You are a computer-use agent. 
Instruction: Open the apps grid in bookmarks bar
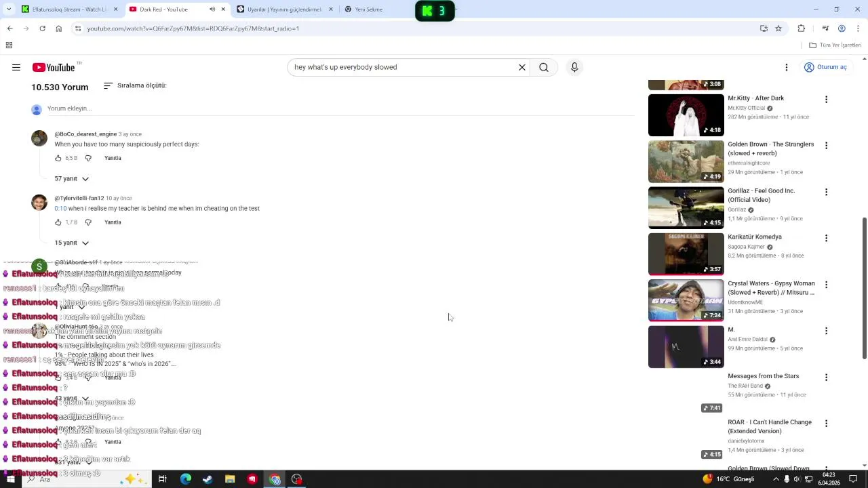click(x=9, y=45)
